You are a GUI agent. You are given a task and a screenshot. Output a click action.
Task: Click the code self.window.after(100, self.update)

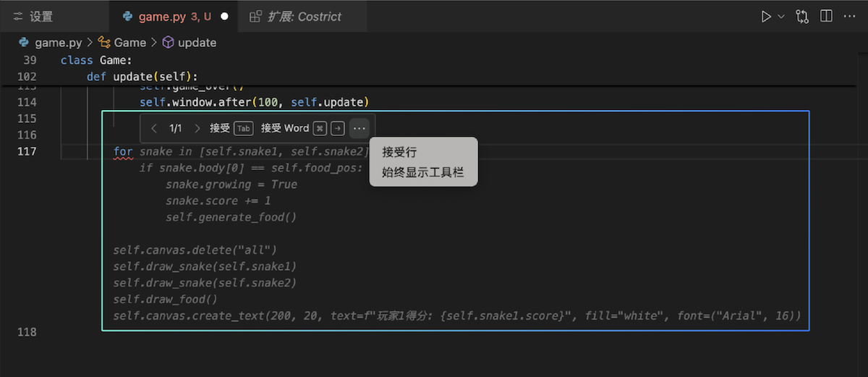255,102
